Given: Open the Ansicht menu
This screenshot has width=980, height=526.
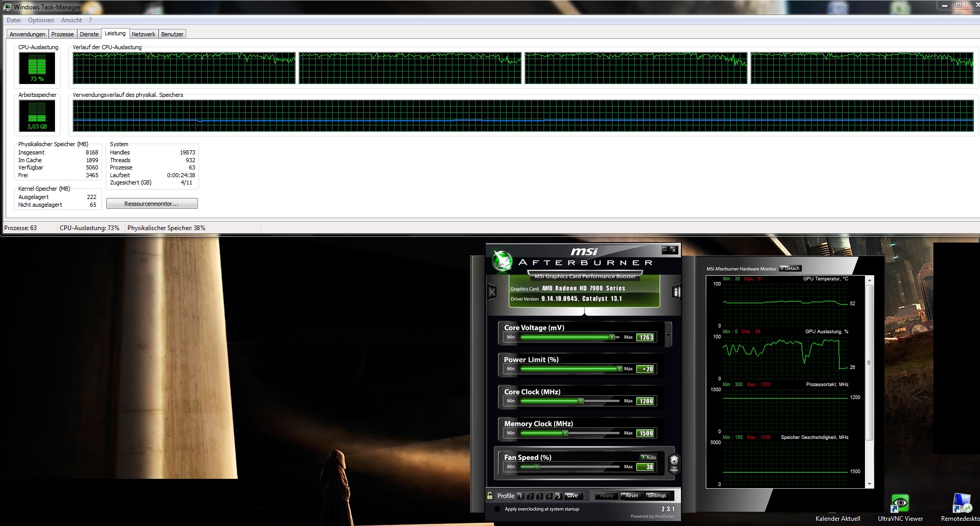Looking at the screenshot, I should coord(72,20).
